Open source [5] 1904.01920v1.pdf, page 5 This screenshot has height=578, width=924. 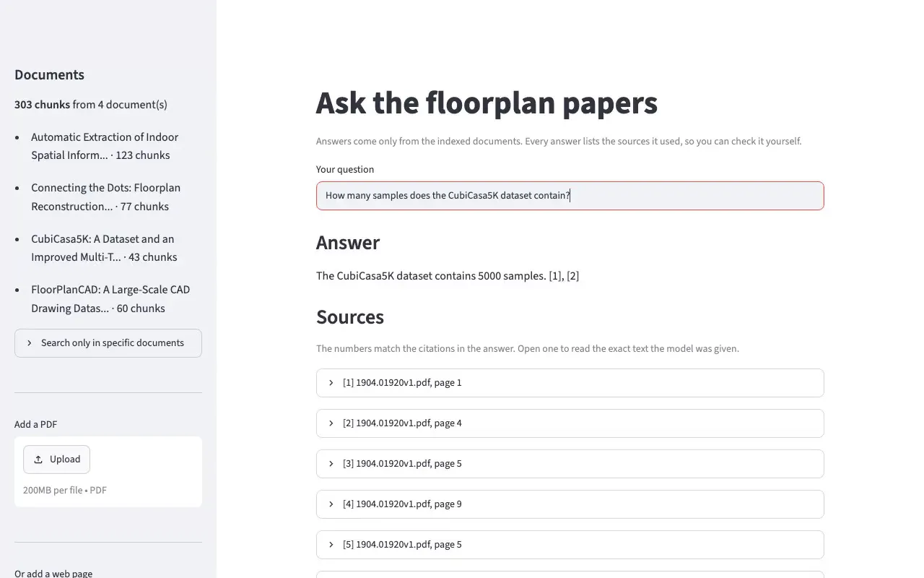(x=570, y=545)
